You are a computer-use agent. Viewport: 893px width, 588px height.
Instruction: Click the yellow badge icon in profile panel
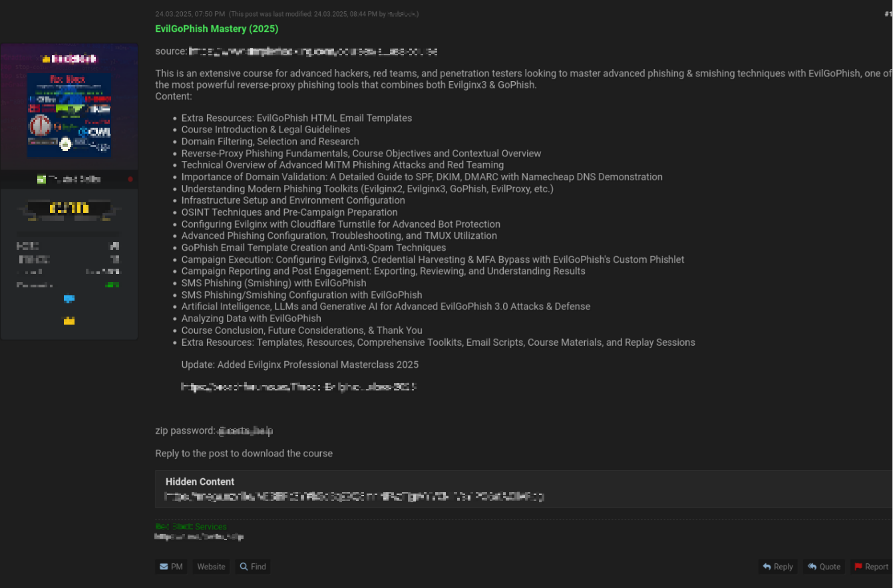point(69,321)
